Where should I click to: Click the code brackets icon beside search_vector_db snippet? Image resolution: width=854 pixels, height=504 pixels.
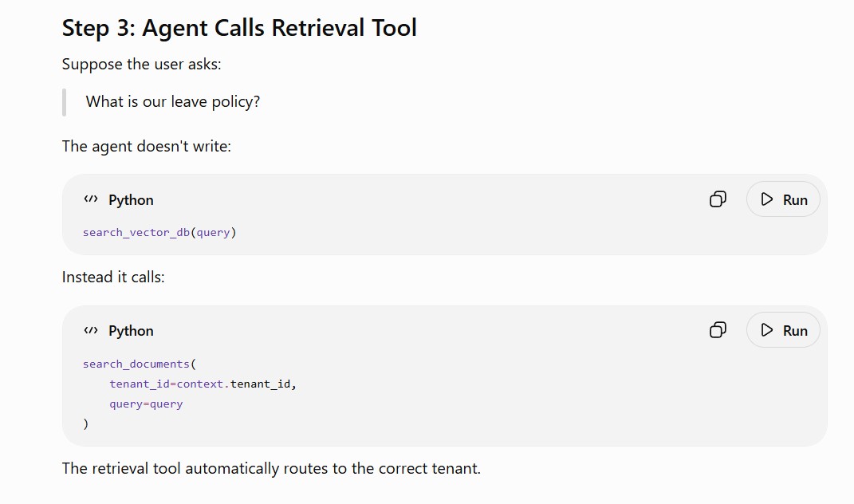(x=91, y=199)
